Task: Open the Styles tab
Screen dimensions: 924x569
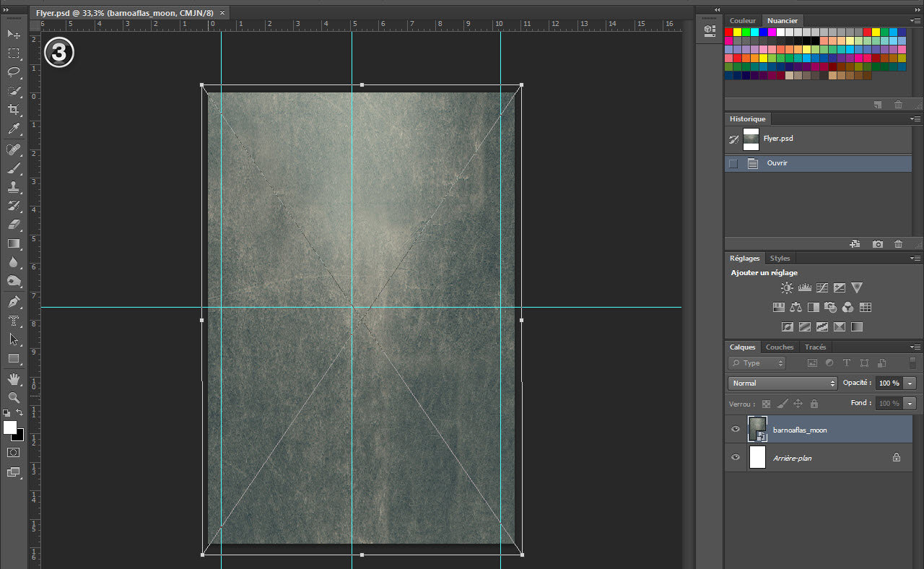Action: [780, 259]
